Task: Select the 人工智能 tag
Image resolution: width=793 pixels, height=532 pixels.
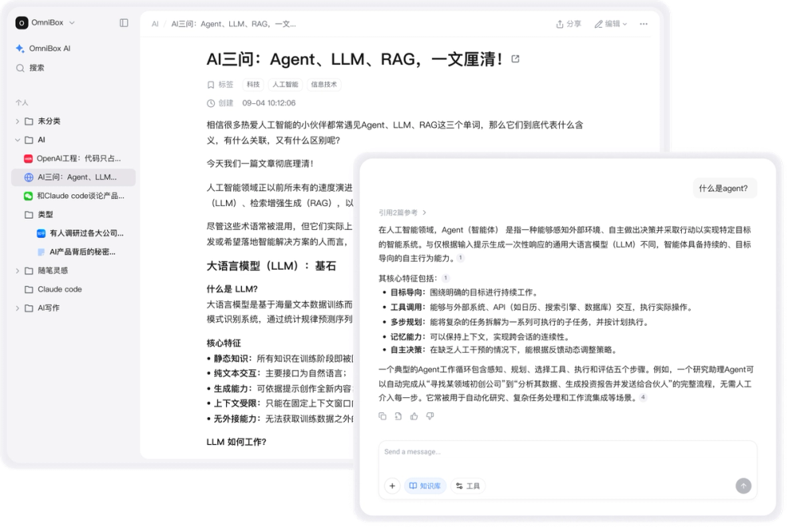Action: click(x=285, y=85)
